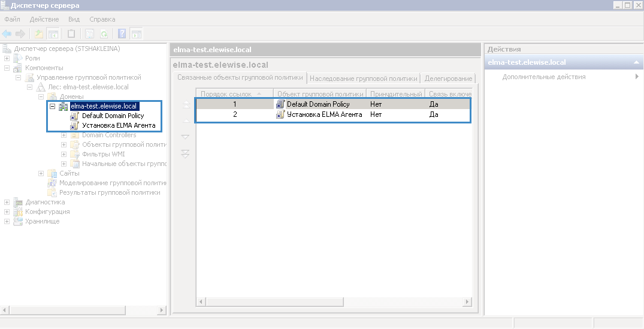644x329 pixels.
Task: Click the Фильтры WMI folder icon
Action: point(75,154)
